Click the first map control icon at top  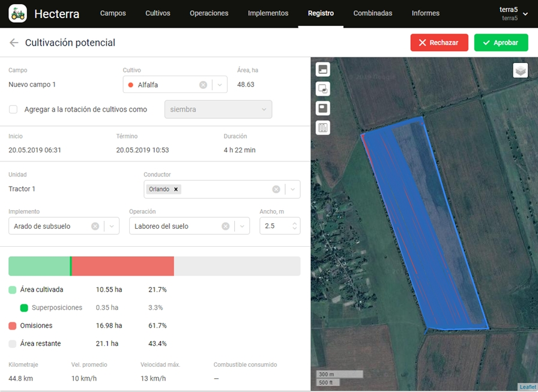click(323, 70)
